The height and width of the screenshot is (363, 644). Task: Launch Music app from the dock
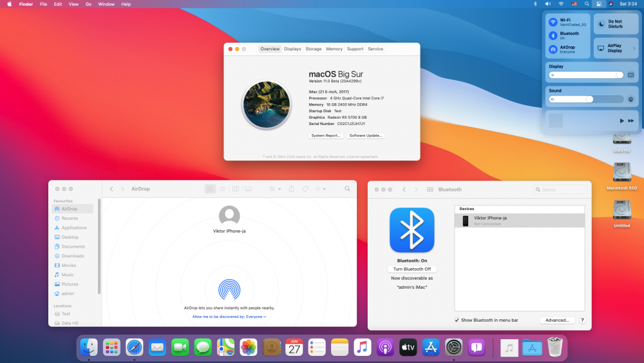362,348
